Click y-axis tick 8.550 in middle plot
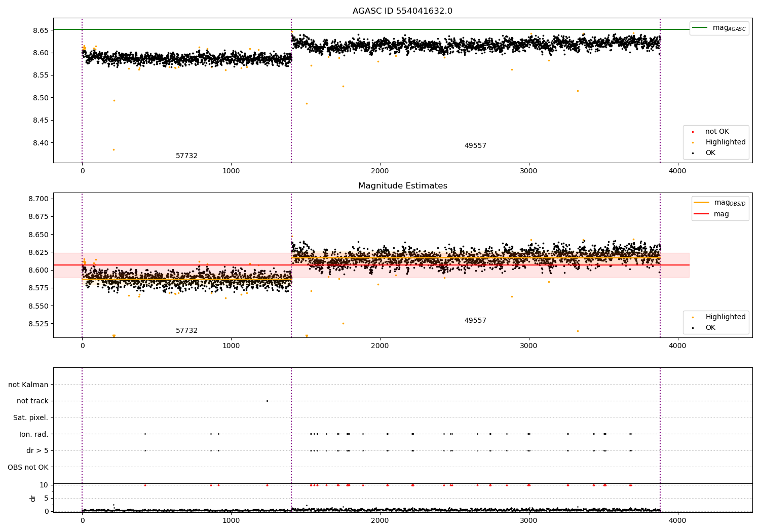This screenshot has height=532, width=760. [x=39, y=306]
